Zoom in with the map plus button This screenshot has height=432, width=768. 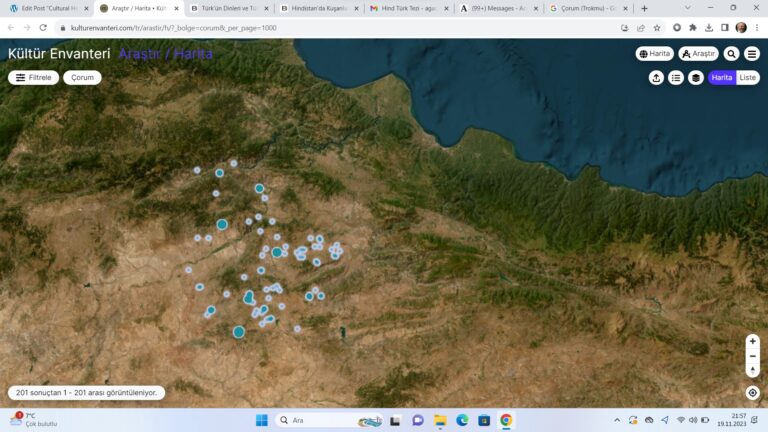(x=753, y=341)
